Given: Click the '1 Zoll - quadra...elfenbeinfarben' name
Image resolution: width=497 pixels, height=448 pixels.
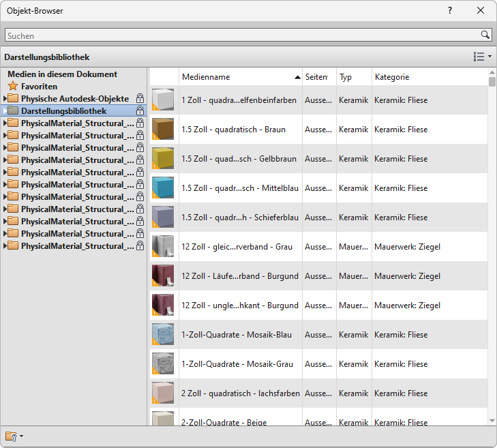Looking at the screenshot, I should point(239,100).
